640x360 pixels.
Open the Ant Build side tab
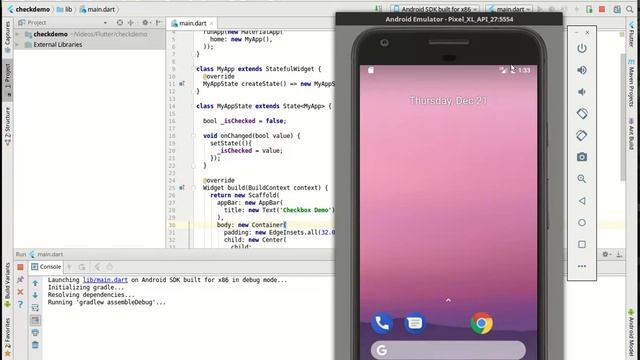click(x=631, y=134)
